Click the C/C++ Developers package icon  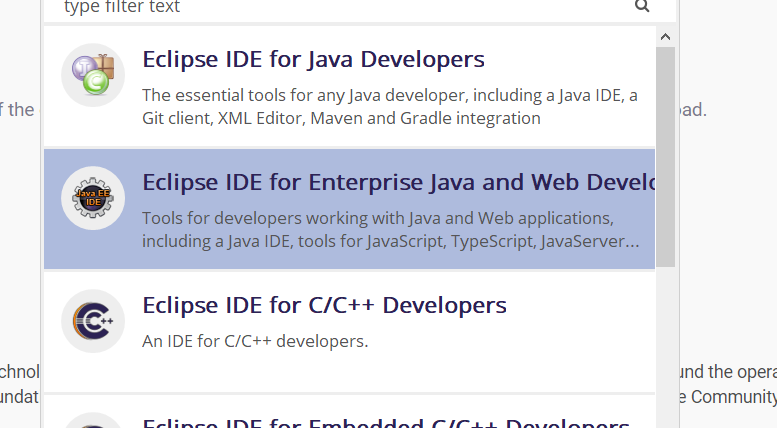point(93,321)
